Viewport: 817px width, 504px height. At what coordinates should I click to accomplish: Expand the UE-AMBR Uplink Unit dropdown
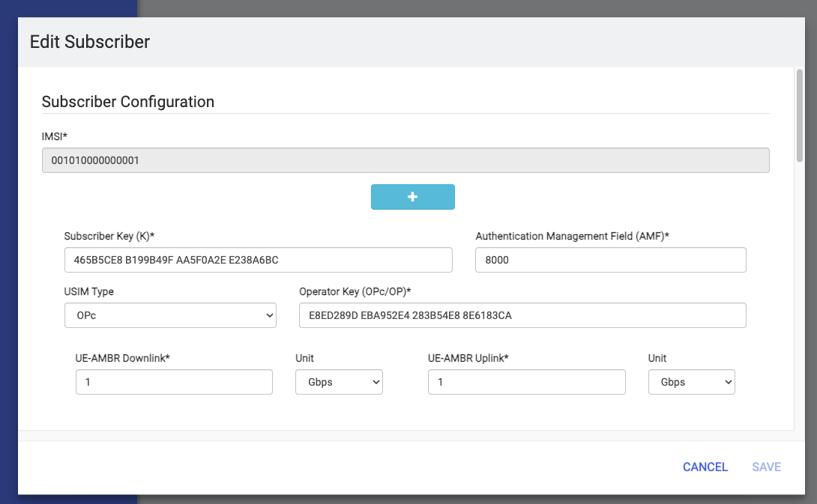(x=691, y=382)
